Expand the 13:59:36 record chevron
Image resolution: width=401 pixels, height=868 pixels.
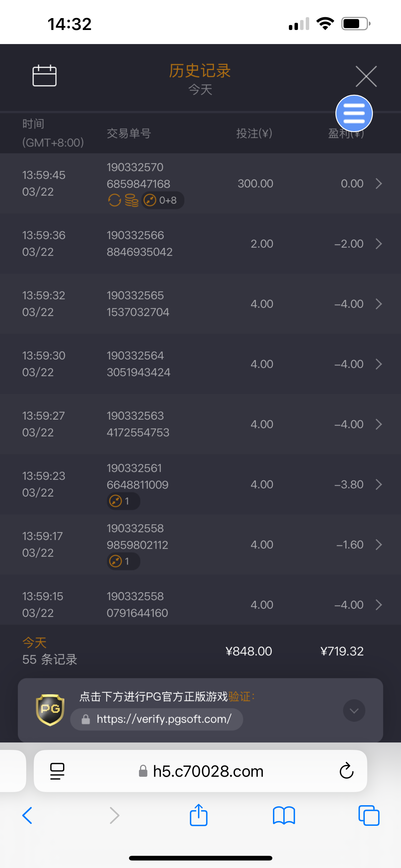point(379,244)
